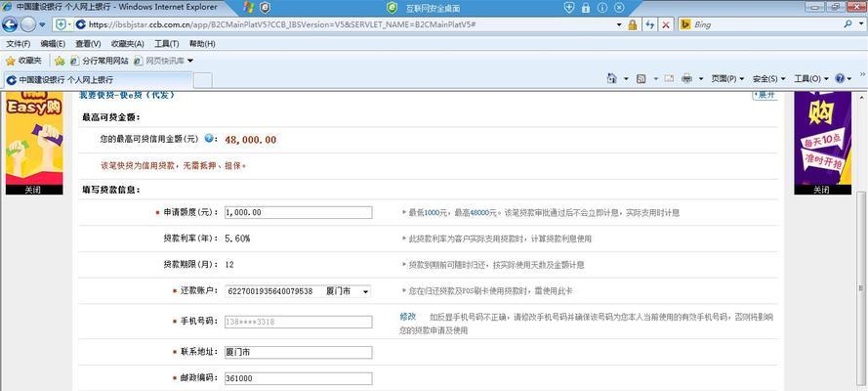Click the padlock icon on blue bar
Viewport: 868px width, 391px height.
click(586, 8)
